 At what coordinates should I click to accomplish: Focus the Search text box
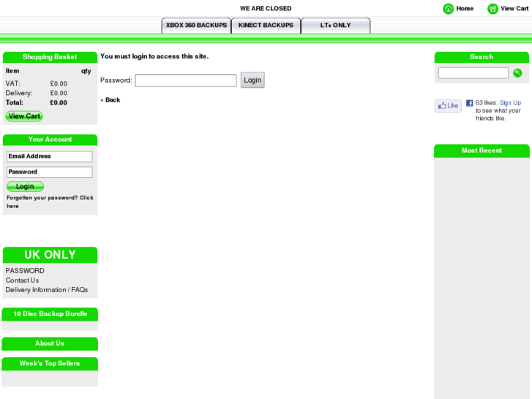(473, 73)
